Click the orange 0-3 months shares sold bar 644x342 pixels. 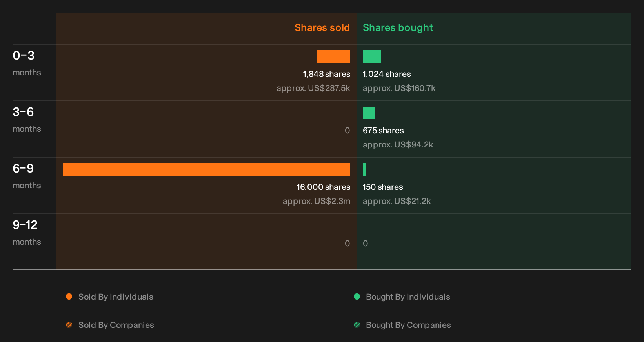point(333,56)
